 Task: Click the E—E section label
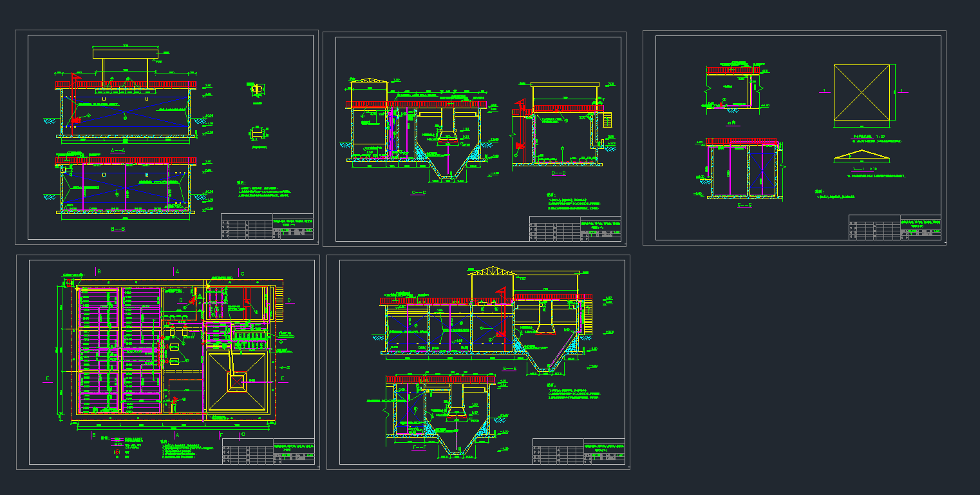tap(509, 368)
